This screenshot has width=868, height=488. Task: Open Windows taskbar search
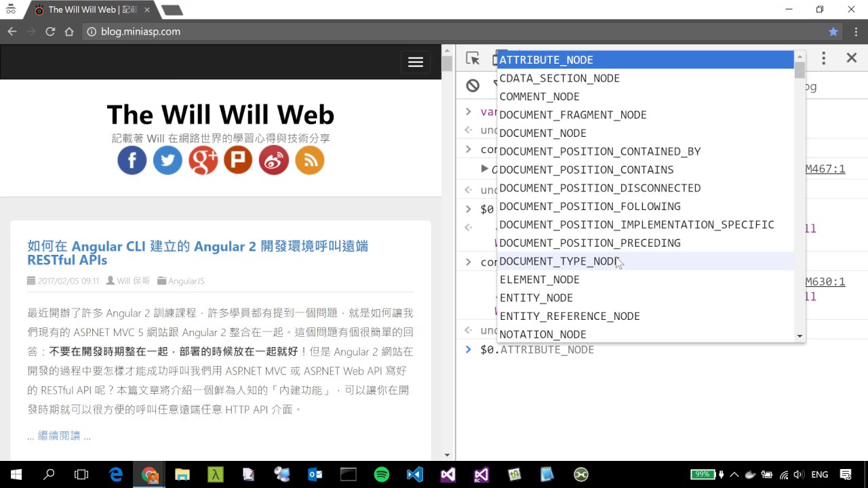click(49, 474)
